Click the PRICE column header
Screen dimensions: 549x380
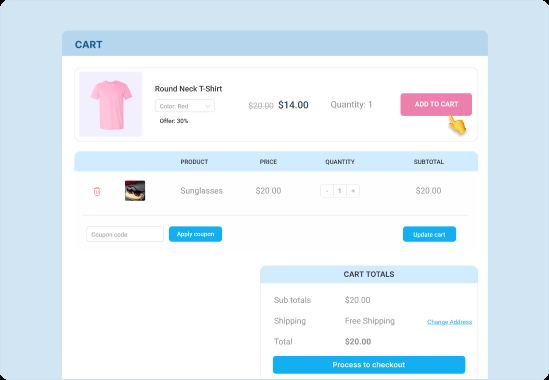click(x=268, y=162)
